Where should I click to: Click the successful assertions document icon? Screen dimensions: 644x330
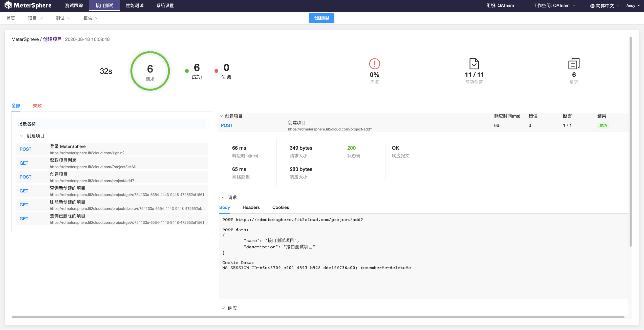[474, 64]
